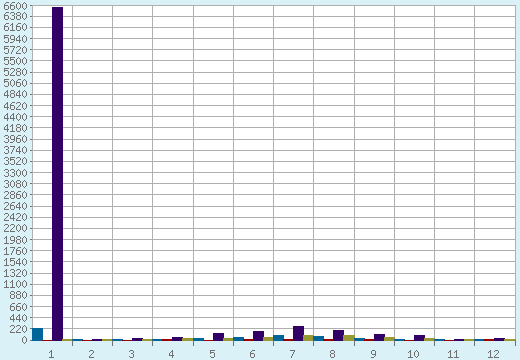Image resolution: width=520 pixels, height=360 pixels.
Task: Select the y-axis value 4840
Action: [x=15, y=94]
